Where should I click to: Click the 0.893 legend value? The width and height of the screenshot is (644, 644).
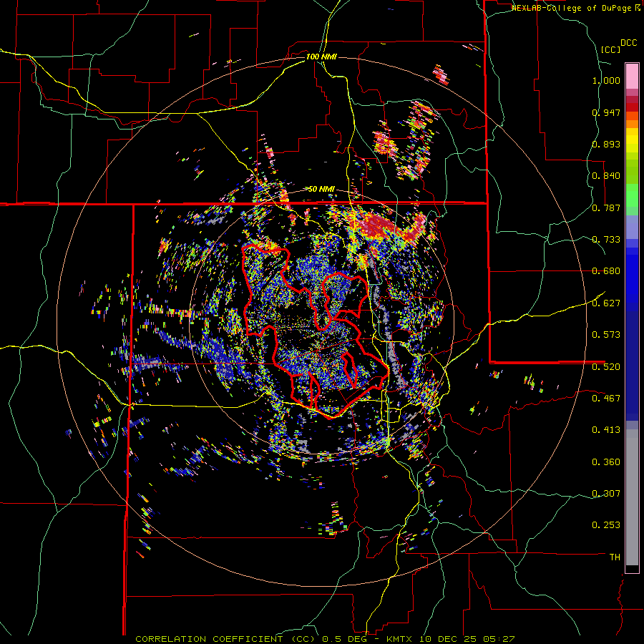tap(606, 144)
